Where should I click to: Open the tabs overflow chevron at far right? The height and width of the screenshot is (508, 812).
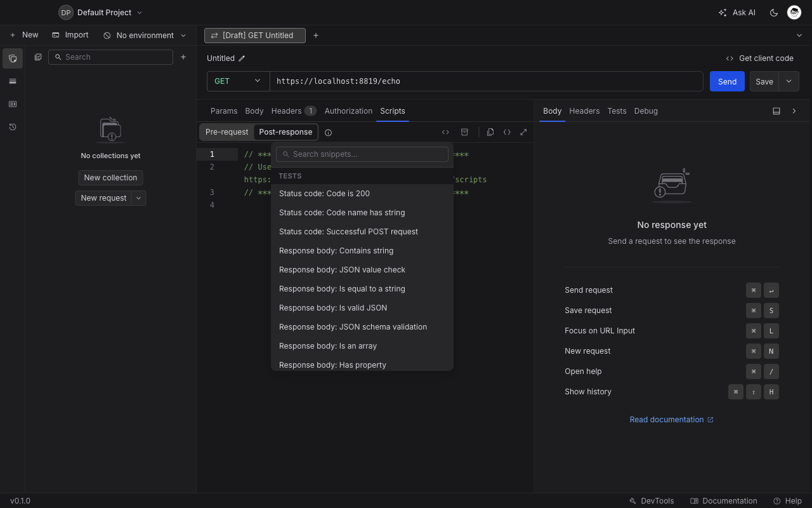pos(799,36)
